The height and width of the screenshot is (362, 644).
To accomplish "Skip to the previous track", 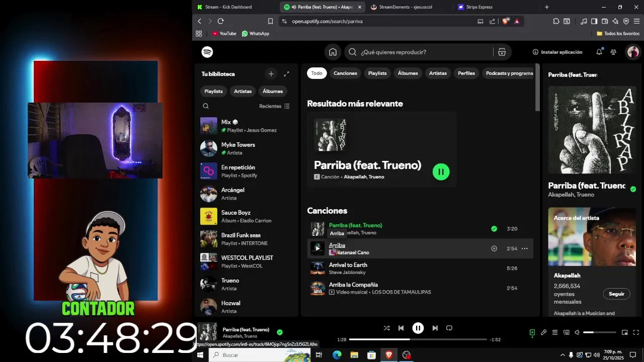I will click(401, 328).
